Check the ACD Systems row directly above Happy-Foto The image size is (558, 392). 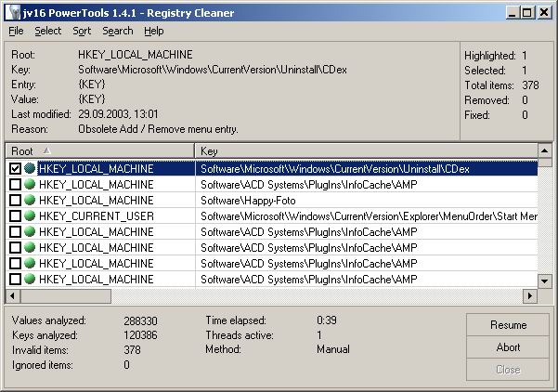(x=15, y=185)
